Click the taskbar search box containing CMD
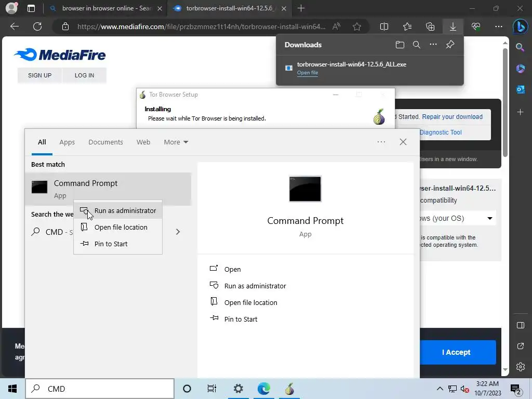 tap(100, 389)
